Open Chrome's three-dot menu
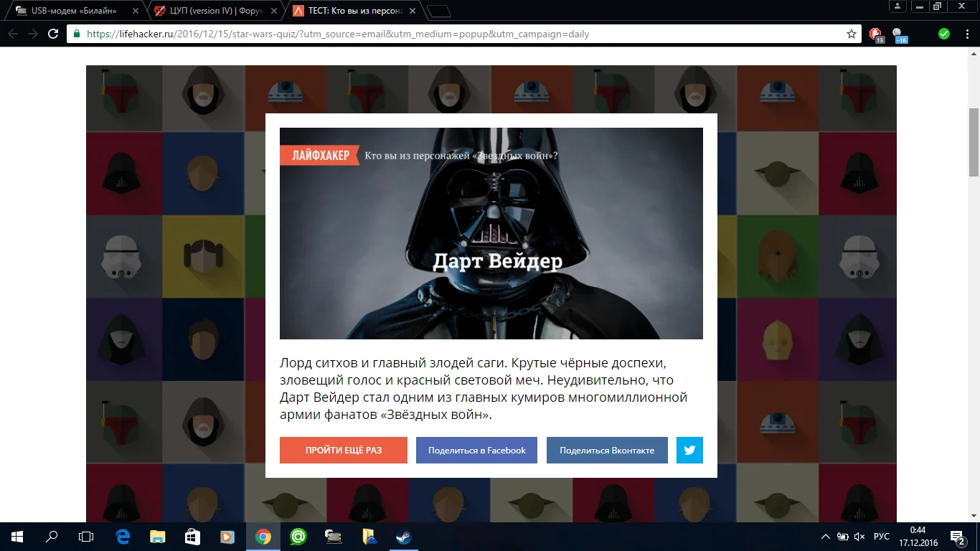 [x=965, y=33]
